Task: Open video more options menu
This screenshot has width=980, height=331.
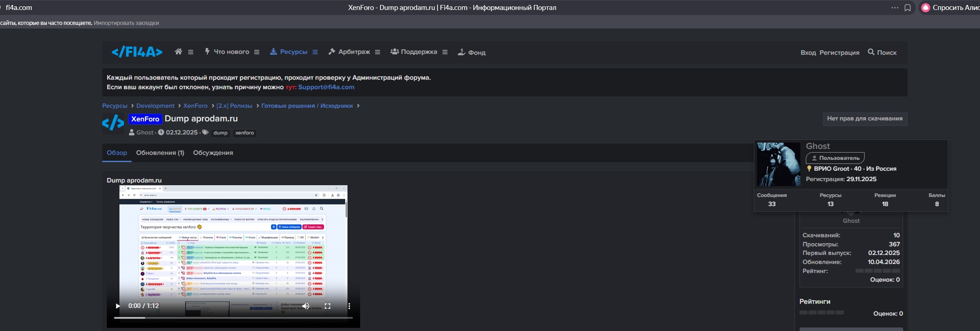Action: (x=349, y=306)
